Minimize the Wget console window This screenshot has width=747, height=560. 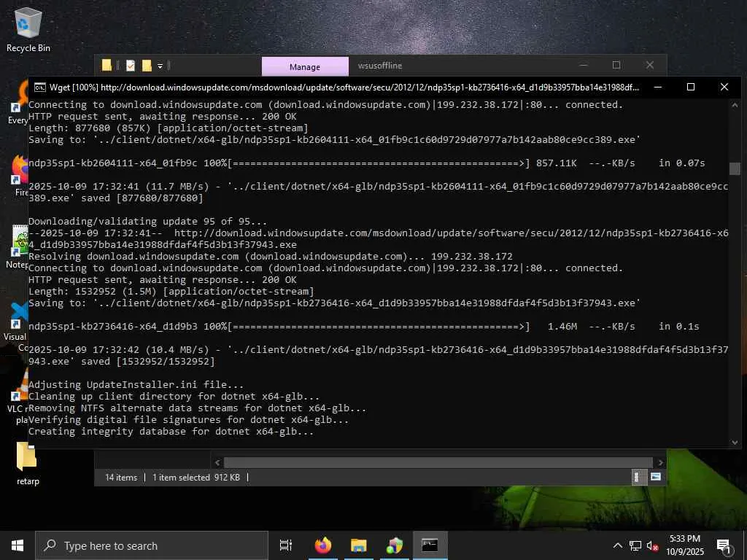click(657, 87)
